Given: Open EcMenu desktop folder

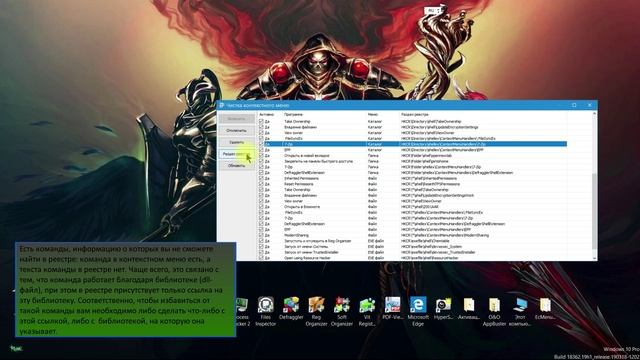Looking at the screenshot, I should click(x=545, y=308).
